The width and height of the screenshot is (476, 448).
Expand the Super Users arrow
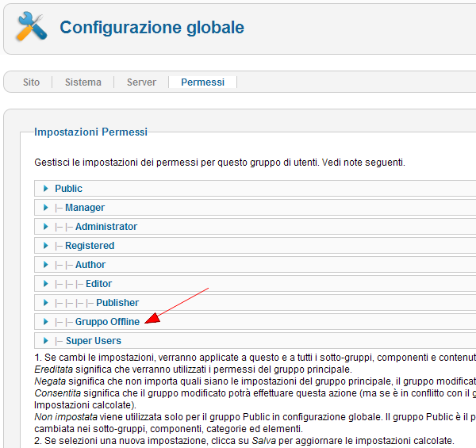point(46,341)
